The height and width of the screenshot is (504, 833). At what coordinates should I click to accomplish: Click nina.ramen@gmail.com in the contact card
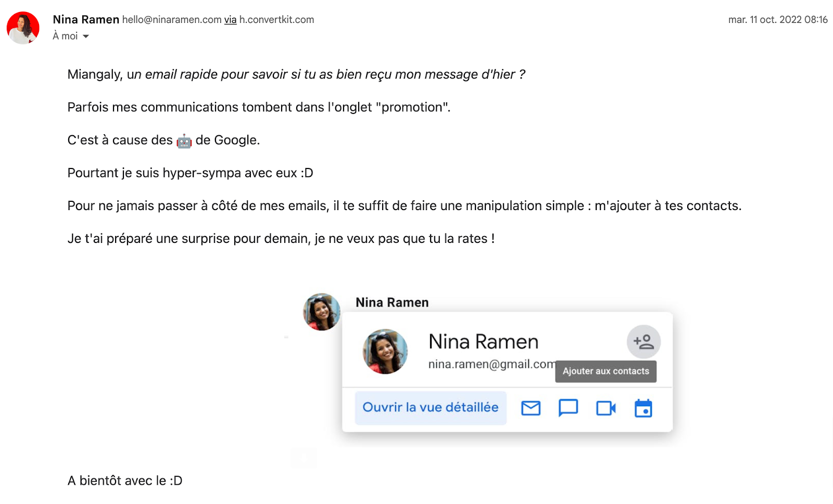491,364
